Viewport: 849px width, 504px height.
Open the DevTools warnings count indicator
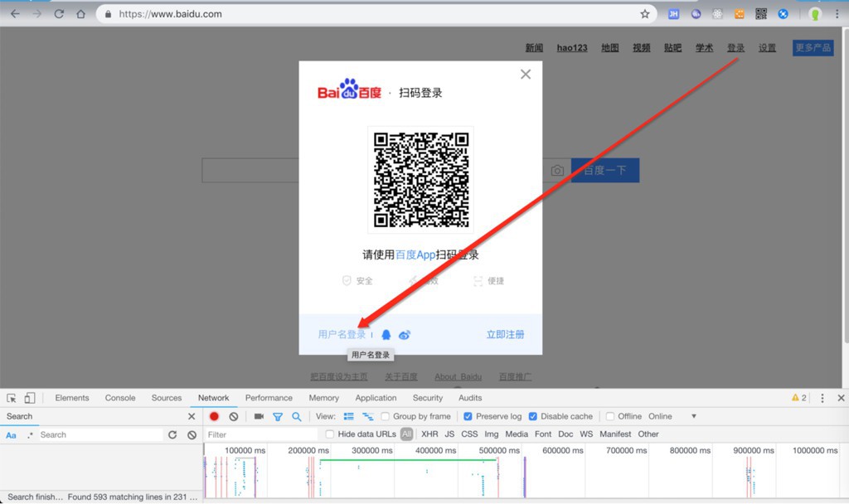(798, 398)
